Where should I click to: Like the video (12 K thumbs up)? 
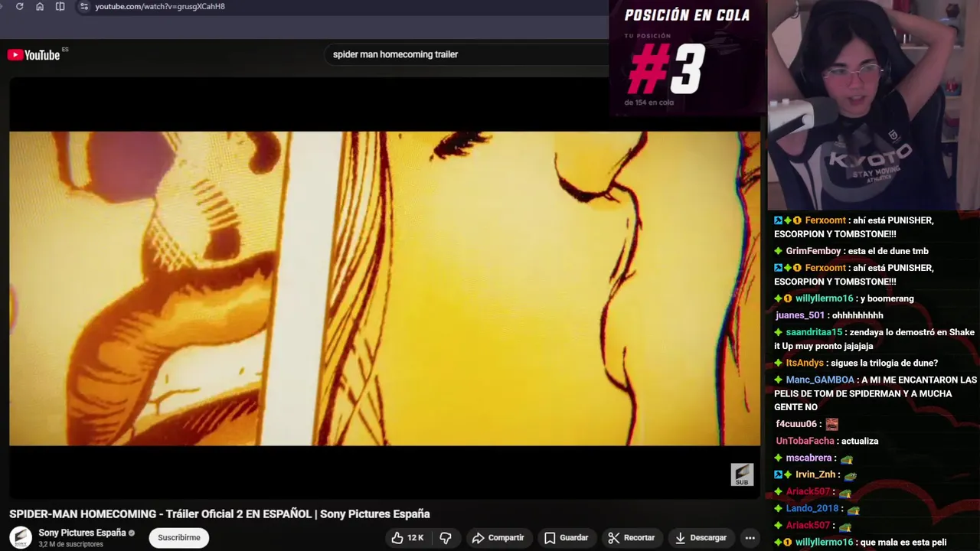407,538
